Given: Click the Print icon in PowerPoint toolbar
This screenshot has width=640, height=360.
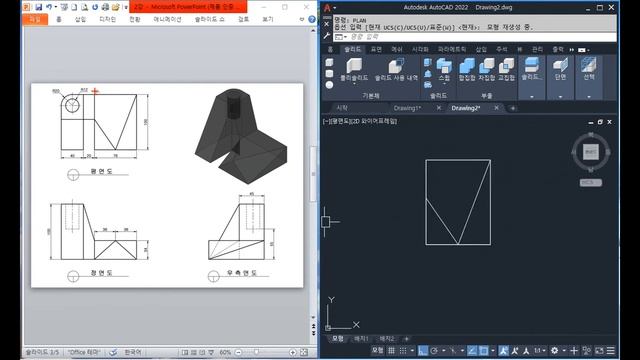Looking at the screenshot, I should [105, 7].
